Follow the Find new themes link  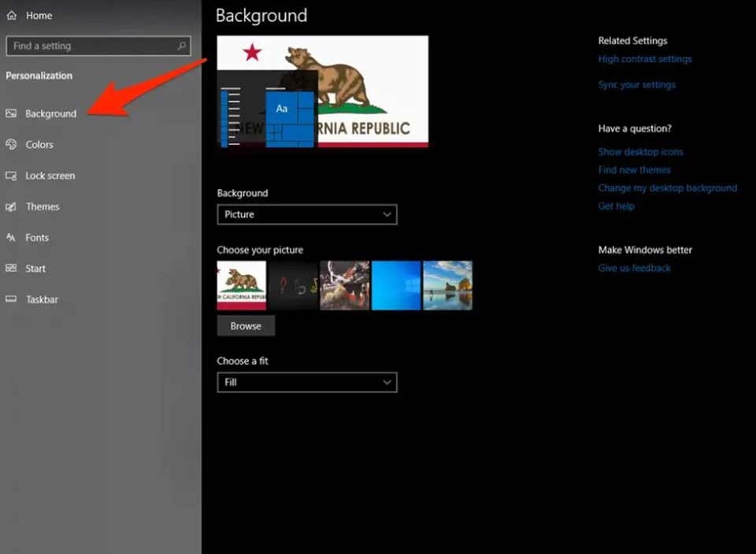click(x=634, y=170)
